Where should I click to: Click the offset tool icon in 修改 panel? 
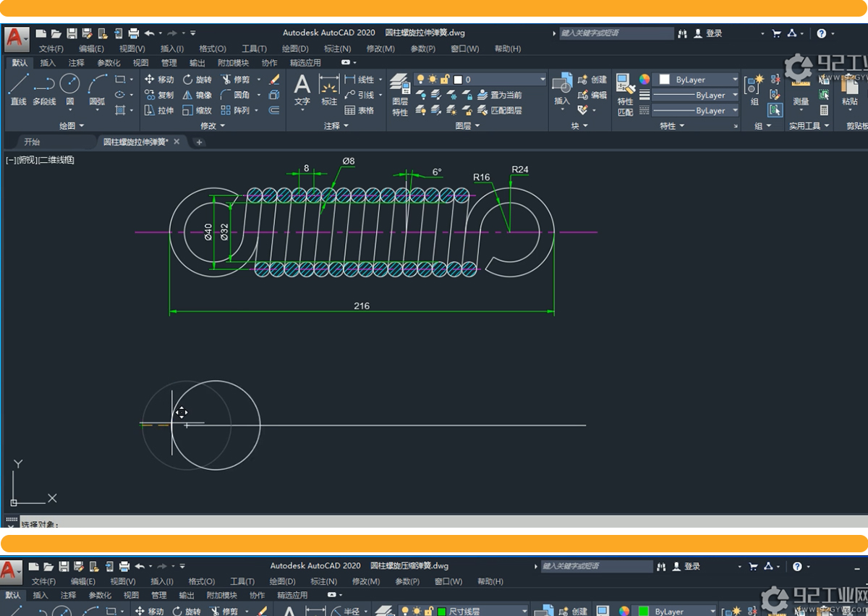click(274, 110)
